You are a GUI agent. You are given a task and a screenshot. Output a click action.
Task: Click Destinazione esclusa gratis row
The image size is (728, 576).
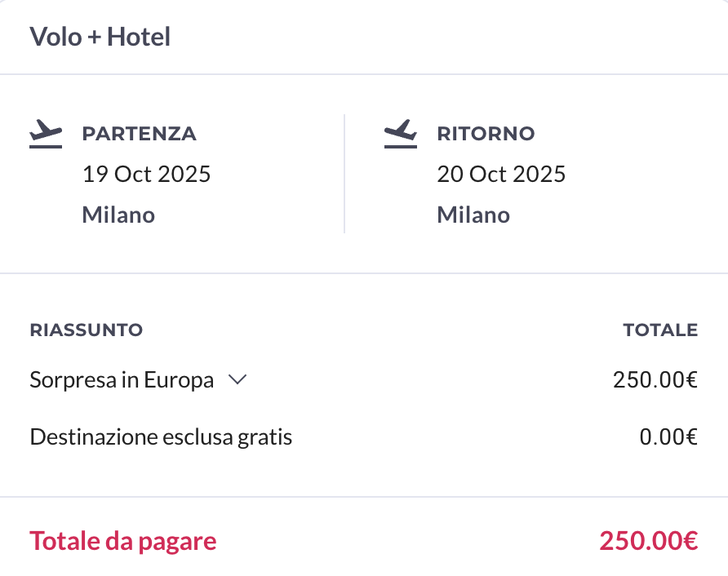click(363, 436)
